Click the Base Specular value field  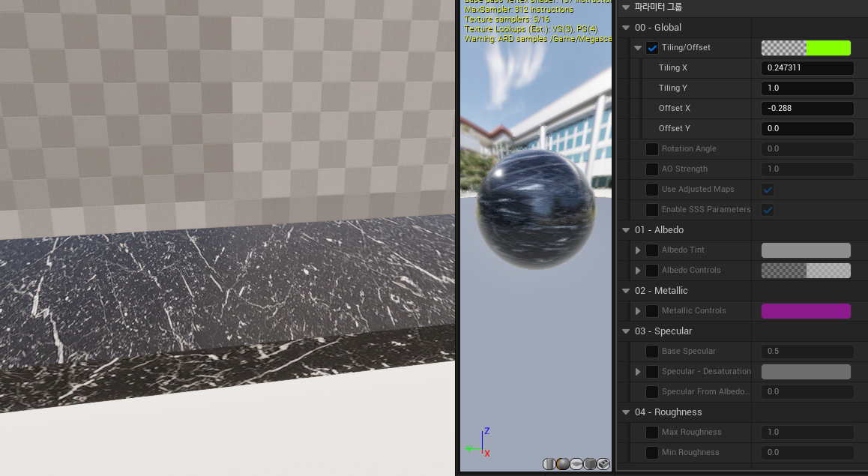point(808,352)
